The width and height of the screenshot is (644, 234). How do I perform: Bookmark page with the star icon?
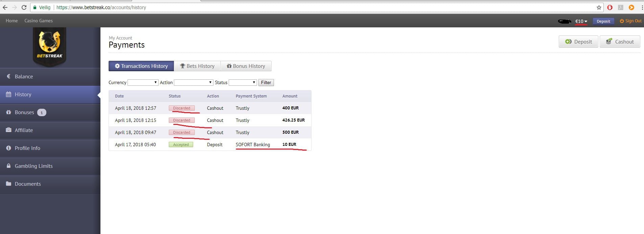(x=599, y=7)
